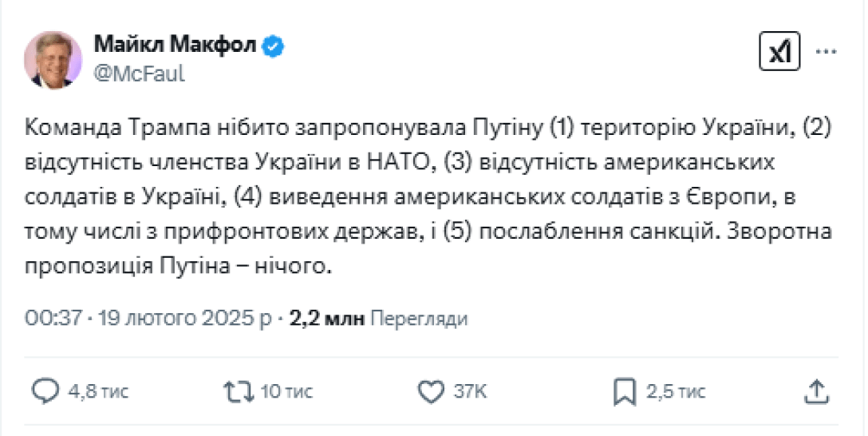Click the blue verified checkmark badge
868x436 pixels.
[x=274, y=46]
